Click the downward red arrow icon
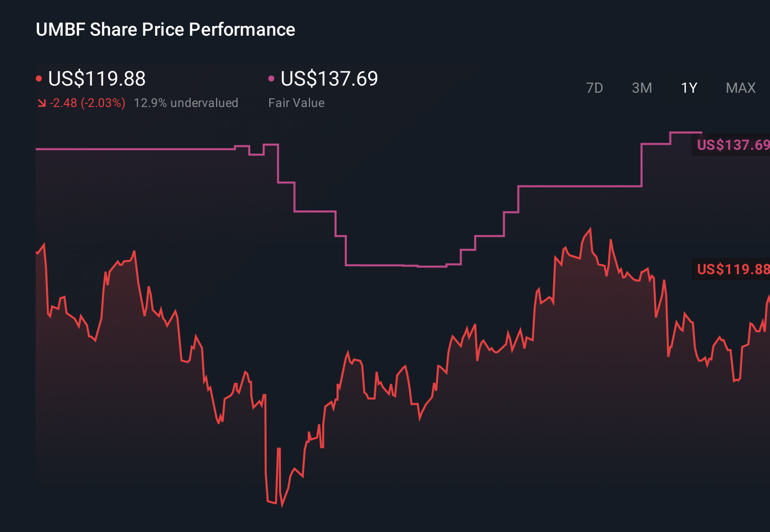This screenshot has height=532, width=770. (41, 102)
